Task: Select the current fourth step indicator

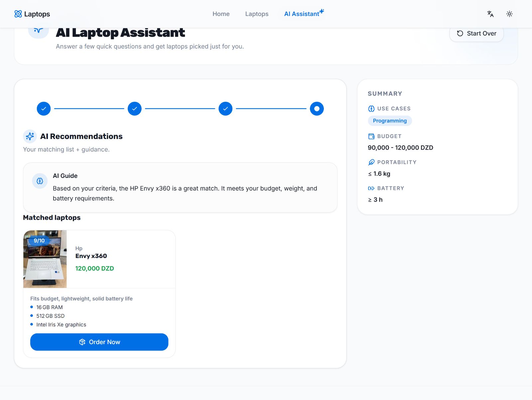Action: (317, 109)
